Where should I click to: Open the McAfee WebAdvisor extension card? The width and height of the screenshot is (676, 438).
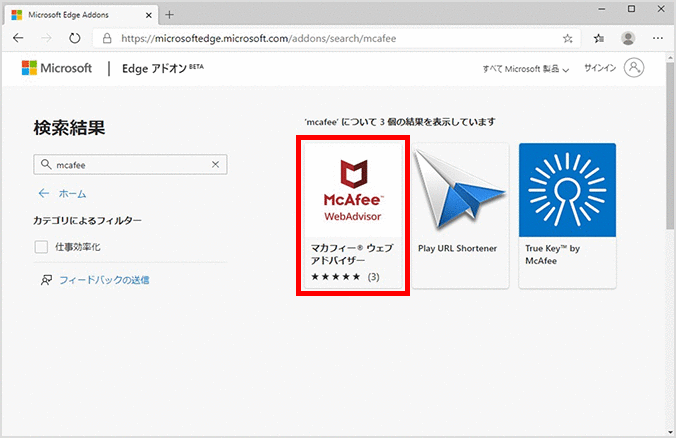(x=353, y=216)
